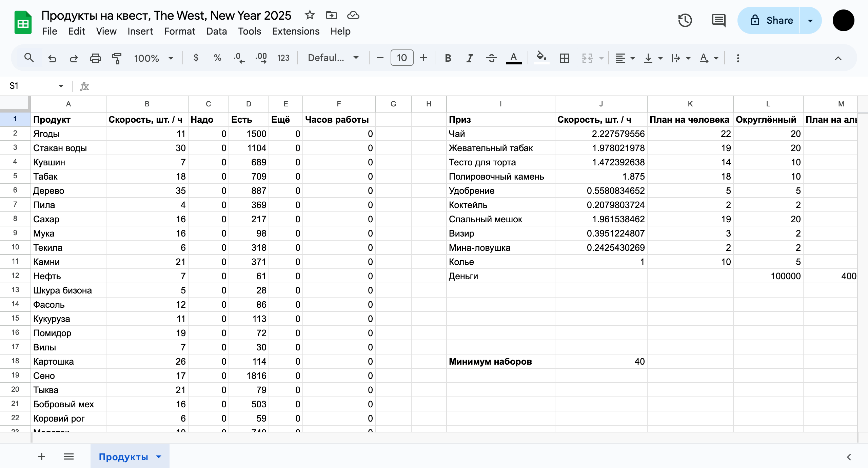Show the side panel chevron
Image resolution: width=868 pixels, height=468 pixels.
(849, 457)
